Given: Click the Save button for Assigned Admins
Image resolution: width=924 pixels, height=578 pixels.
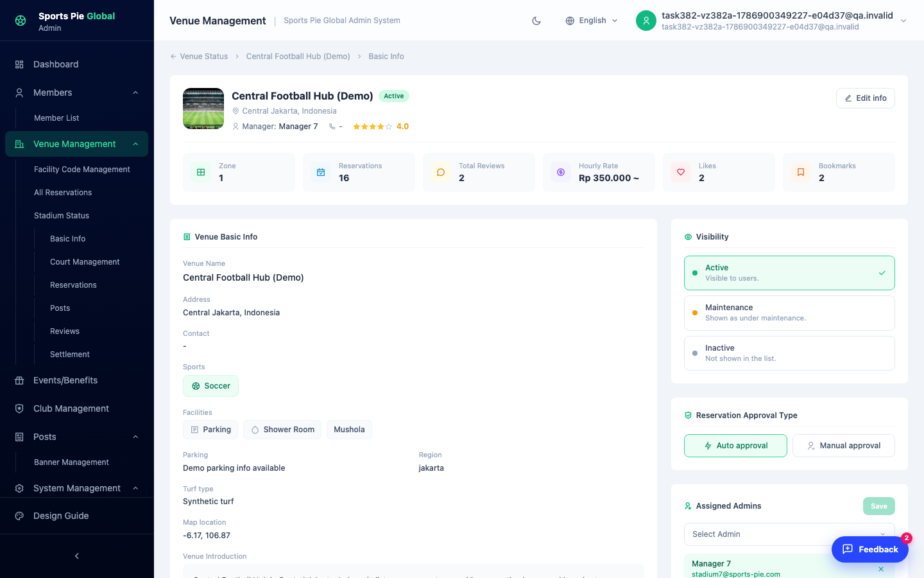Looking at the screenshot, I should point(879,506).
